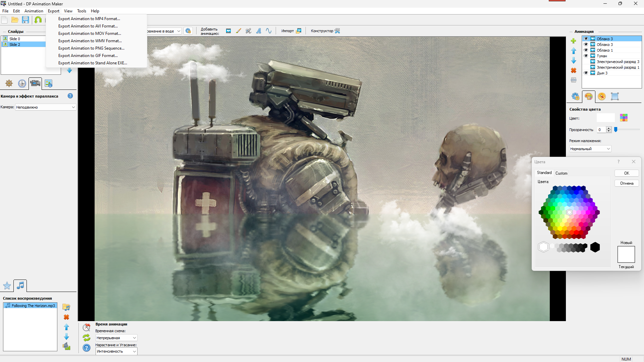The height and width of the screenshot is (362, 644).
Task: Click the Импорт button
Action: pyautogui.click(x=291, y=31)
